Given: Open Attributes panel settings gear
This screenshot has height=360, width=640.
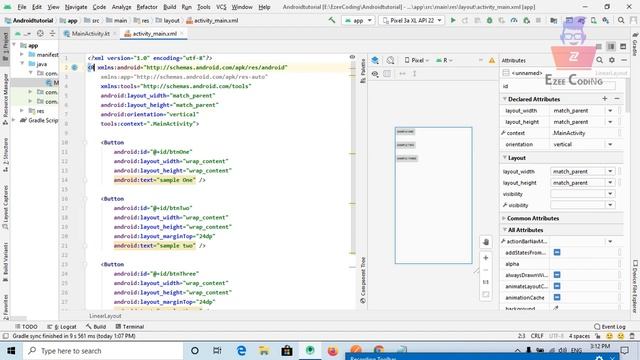Looking at the screenshot, I should pyautogui.click(x=611, y=60).
